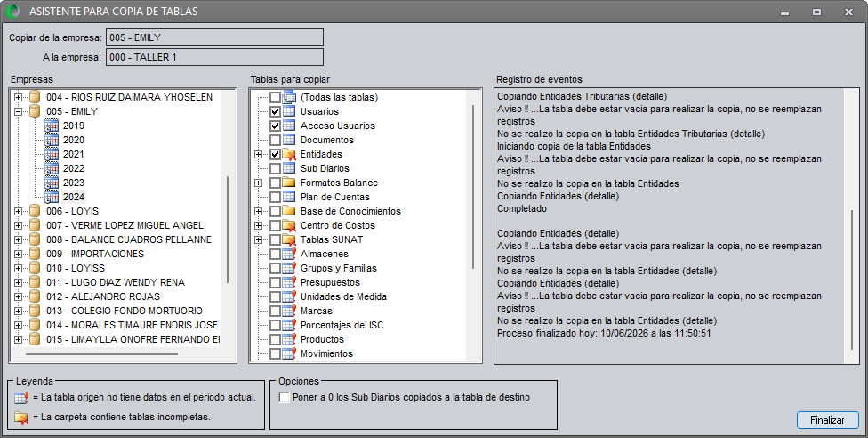Click the Proceso finalizado hoy log line
Screen dimensions: 868x438
604,334
